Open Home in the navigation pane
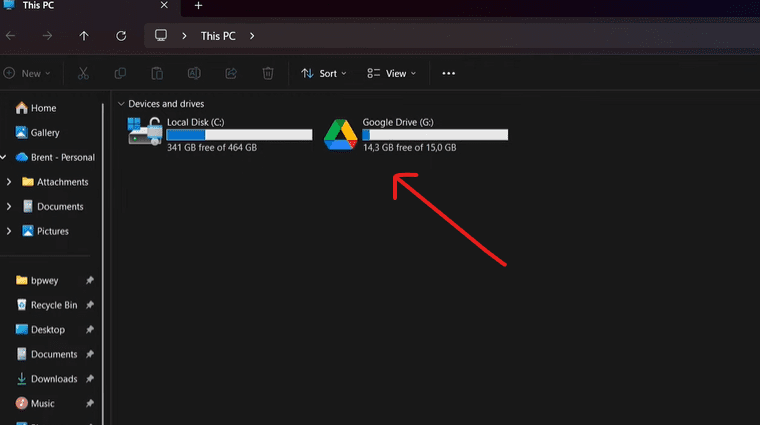 point(43,108)
